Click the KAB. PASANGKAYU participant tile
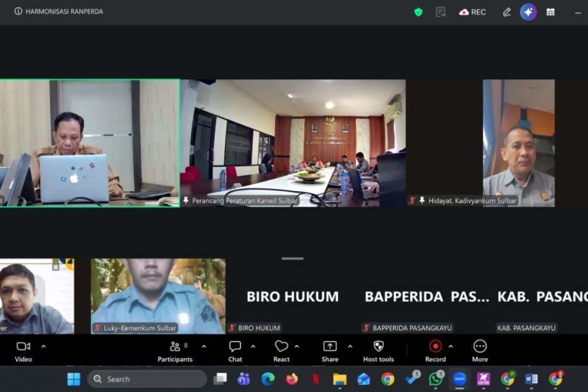Image resolution: width=588 pixels, height=392 pixels. click(541, 296)
